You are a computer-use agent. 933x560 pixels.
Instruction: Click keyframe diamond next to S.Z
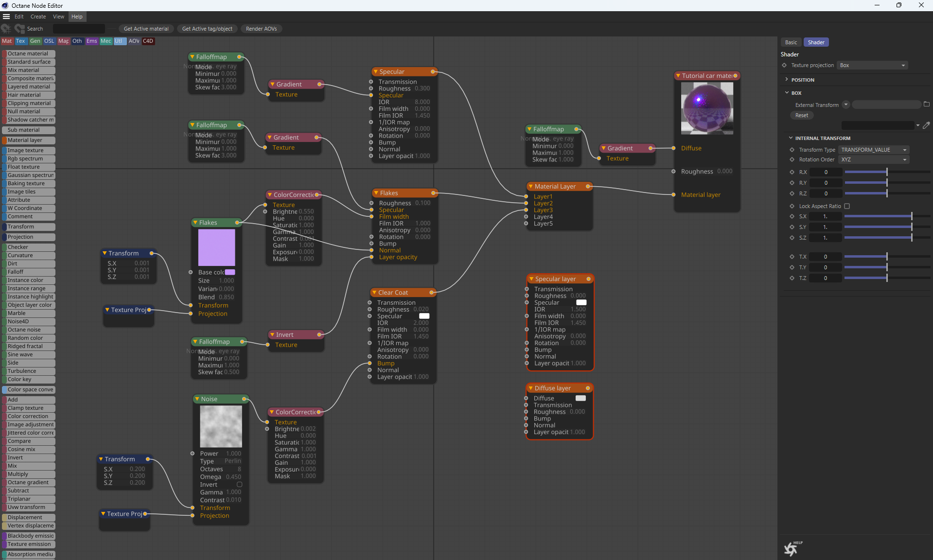pos(792,238)
